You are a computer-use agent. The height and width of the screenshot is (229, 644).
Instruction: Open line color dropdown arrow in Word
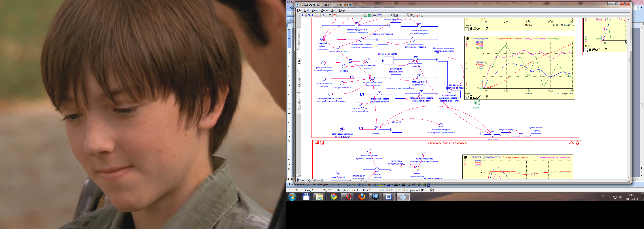392,185
